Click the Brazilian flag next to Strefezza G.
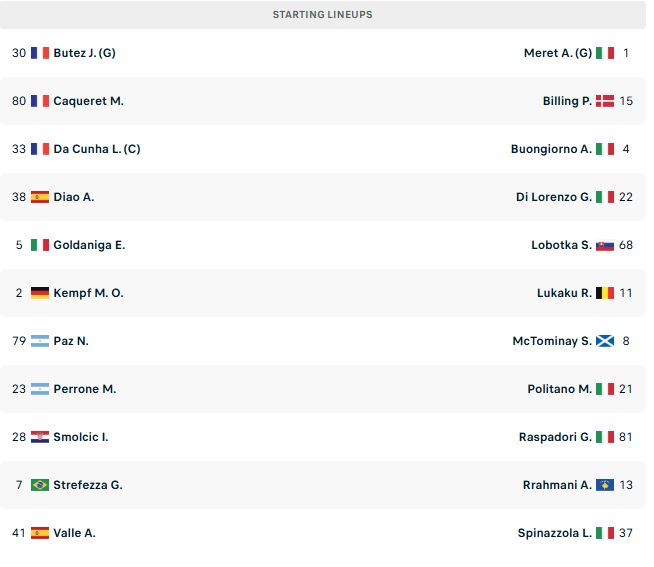 (x=40, y=485)
